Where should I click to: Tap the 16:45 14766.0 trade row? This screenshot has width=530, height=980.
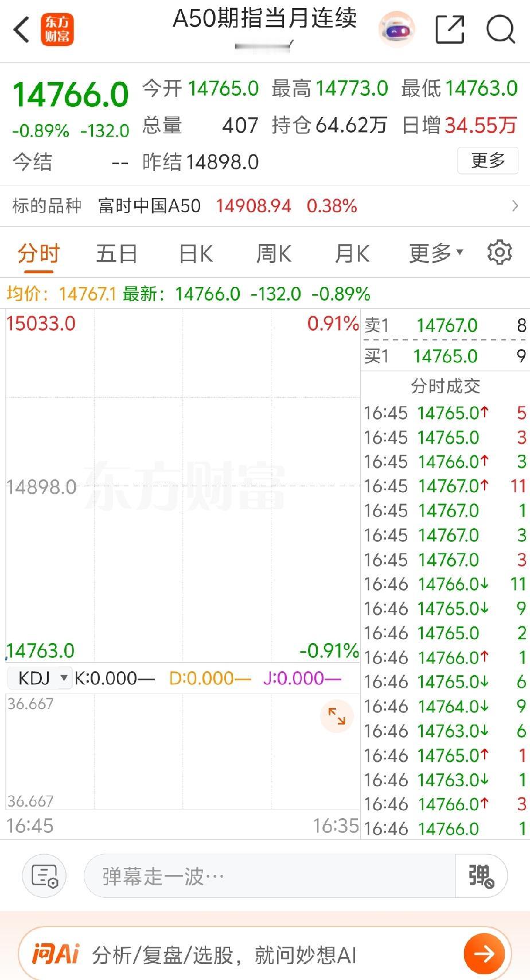(x=445, y=462)
